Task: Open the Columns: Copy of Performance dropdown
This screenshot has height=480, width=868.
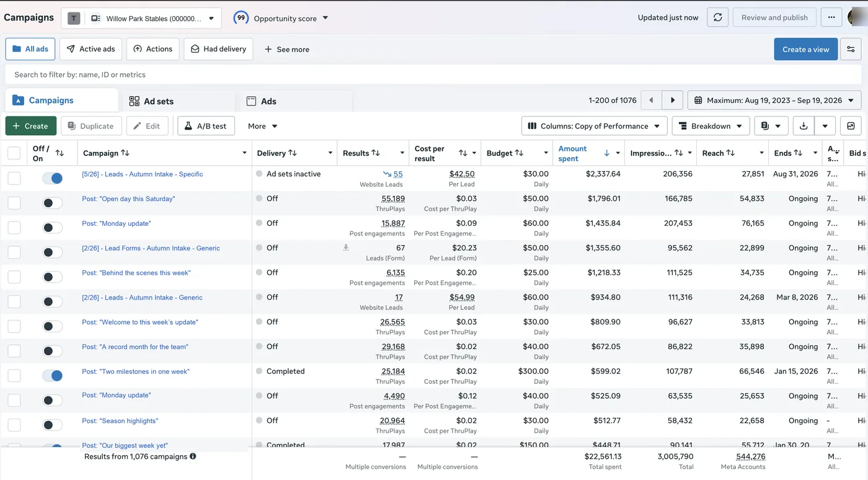Action: tap(595, 126)
